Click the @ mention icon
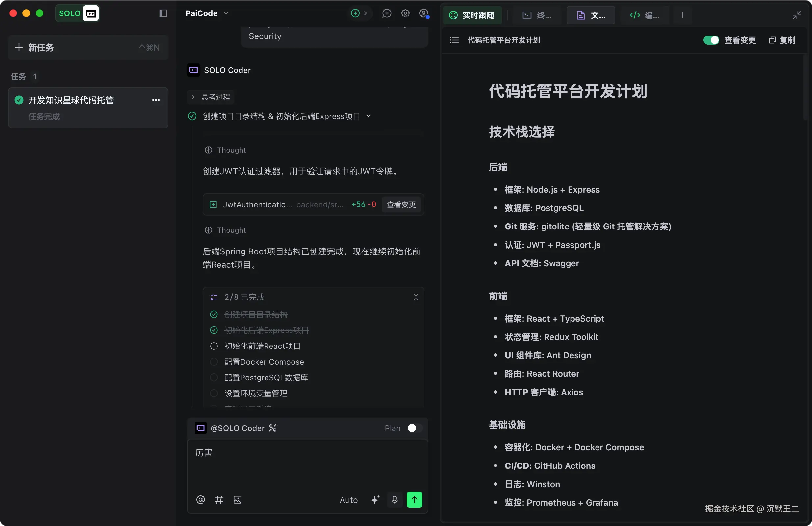 [201, 500]
